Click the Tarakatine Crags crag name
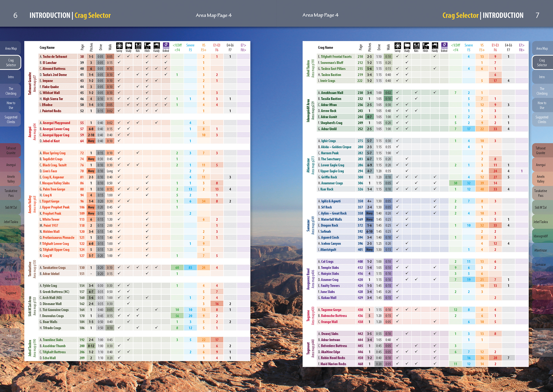Image resolution: width=553 pixels, height=392 pixels. pos(54,267)
